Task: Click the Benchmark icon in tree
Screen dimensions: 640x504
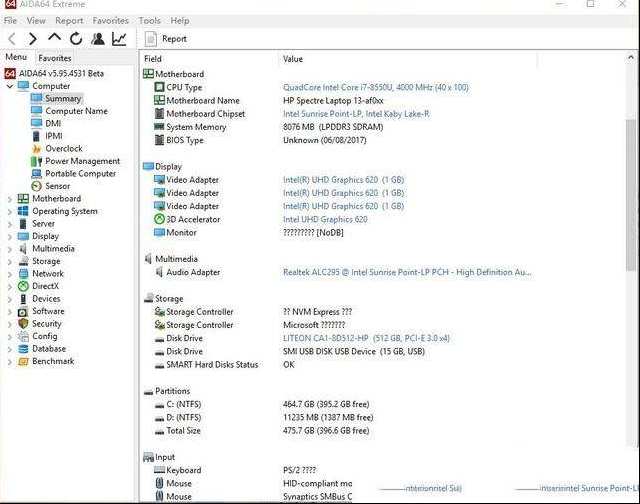Action: (23, 362)
